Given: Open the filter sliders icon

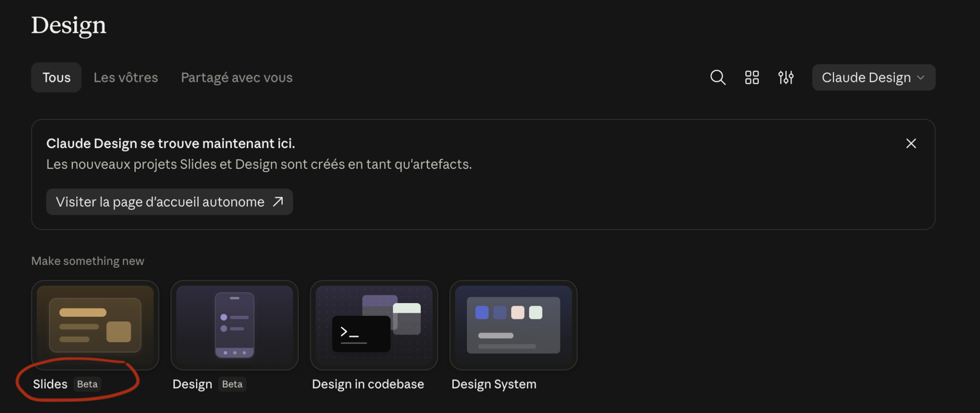Looking at the screenshot, I should point(786,77).
